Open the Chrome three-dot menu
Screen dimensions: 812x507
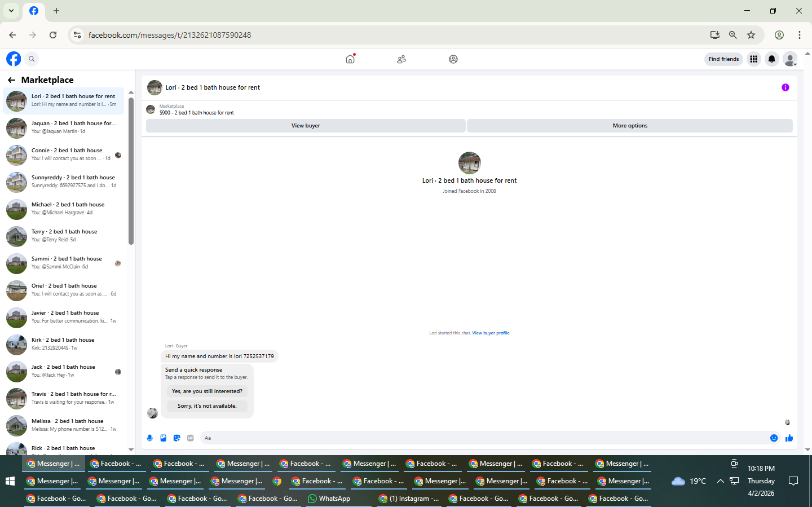pyautogui.click(x=800, y=35)
